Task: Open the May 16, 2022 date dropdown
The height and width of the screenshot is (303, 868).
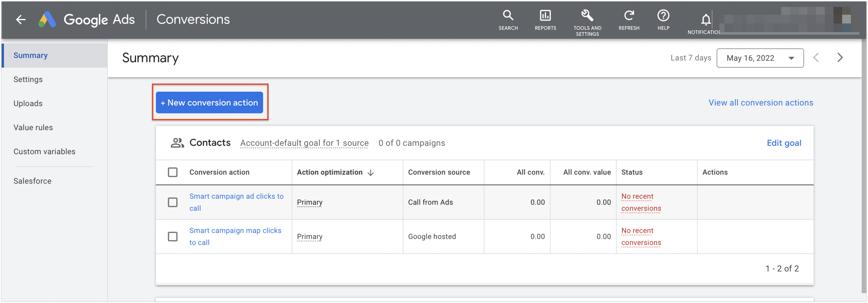Action: coord(760,58)
